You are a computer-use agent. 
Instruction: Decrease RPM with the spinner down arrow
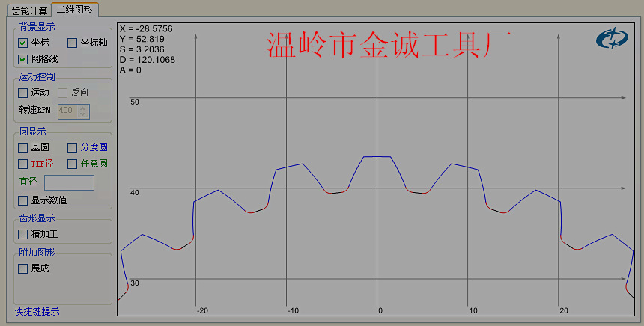[x=83, y=114]
